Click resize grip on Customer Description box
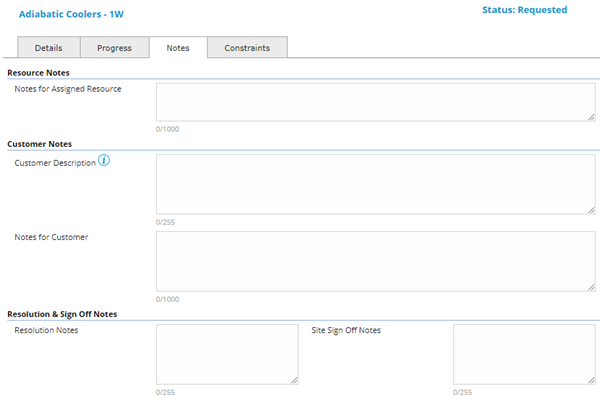 point(591,209)
